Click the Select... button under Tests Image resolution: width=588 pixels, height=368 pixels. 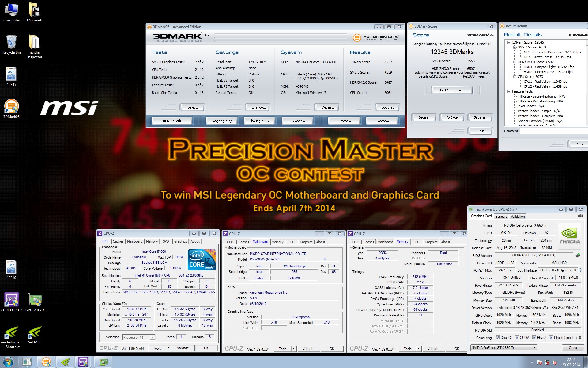pos(193,107)
